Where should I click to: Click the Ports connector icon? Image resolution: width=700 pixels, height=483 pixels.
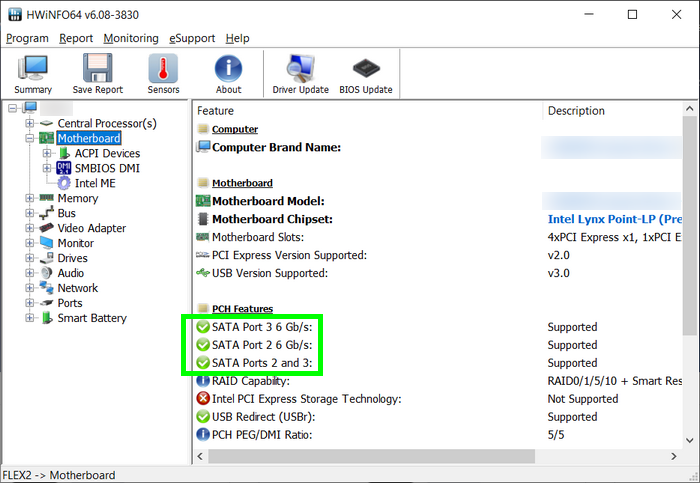[x=46, y=303]
